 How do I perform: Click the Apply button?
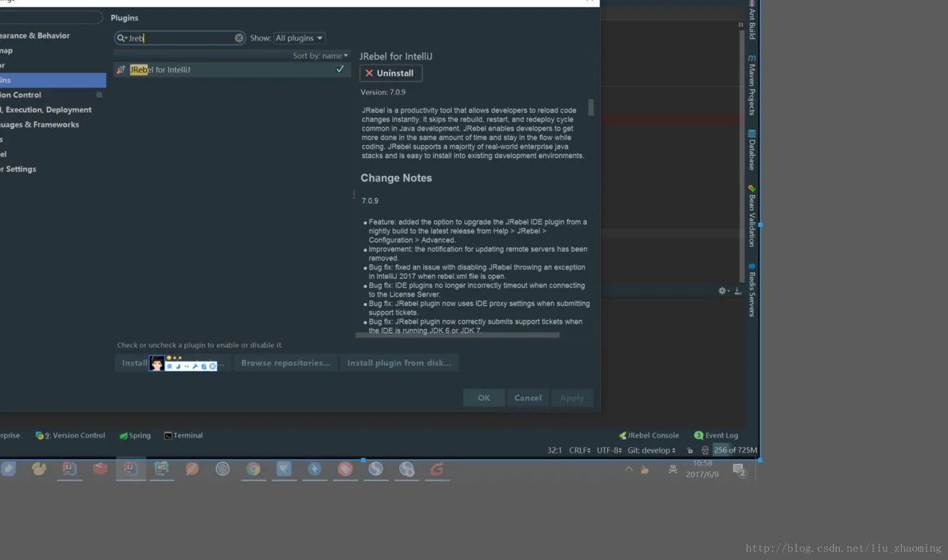[572, 398]
